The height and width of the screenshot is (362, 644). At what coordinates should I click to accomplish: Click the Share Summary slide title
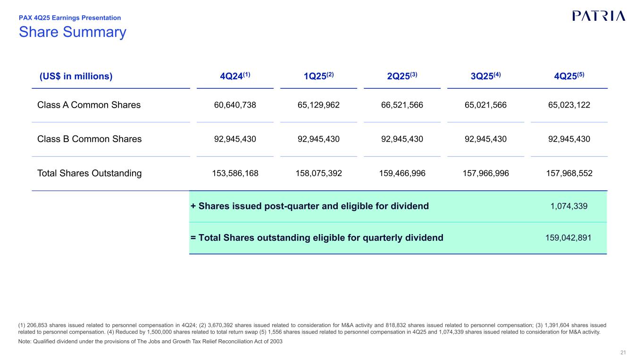click(73, 32)
